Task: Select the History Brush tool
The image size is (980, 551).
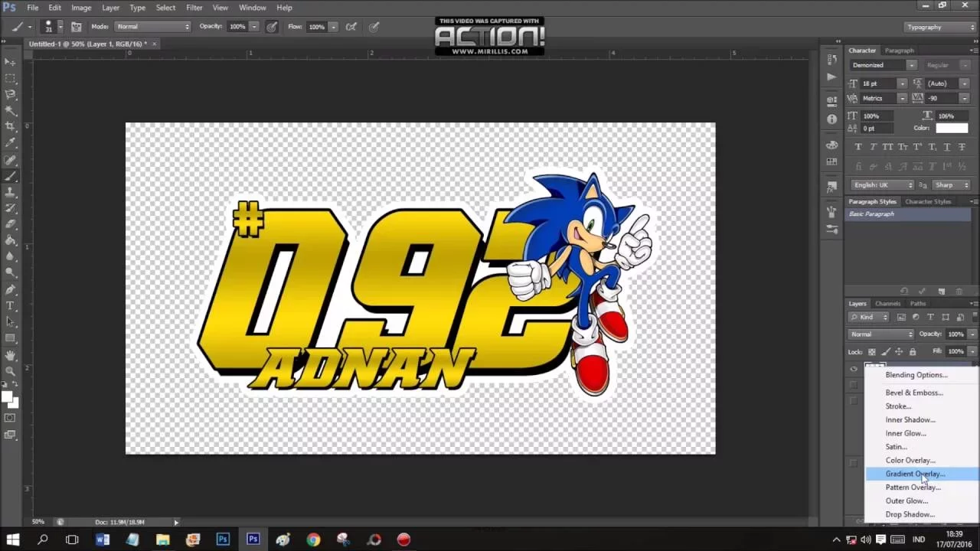Action: [x=10, y=208]
